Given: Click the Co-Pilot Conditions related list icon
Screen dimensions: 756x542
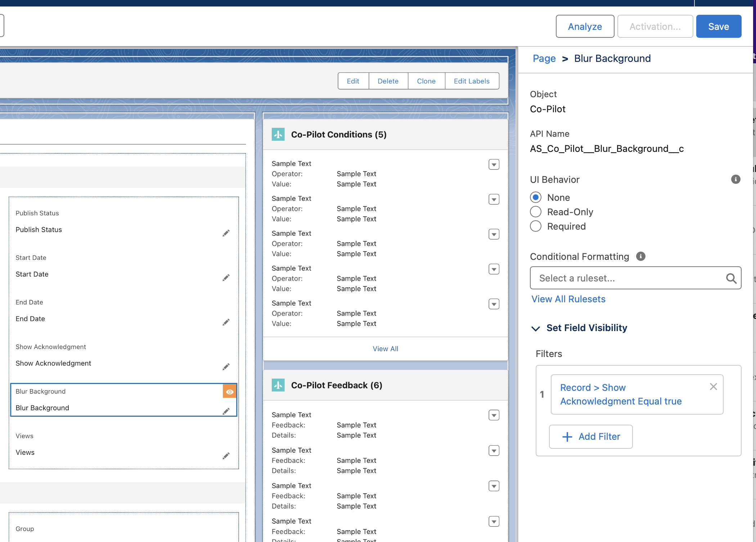Looking at the screenshot, I should pyautogui.click(x=278, y=134).
